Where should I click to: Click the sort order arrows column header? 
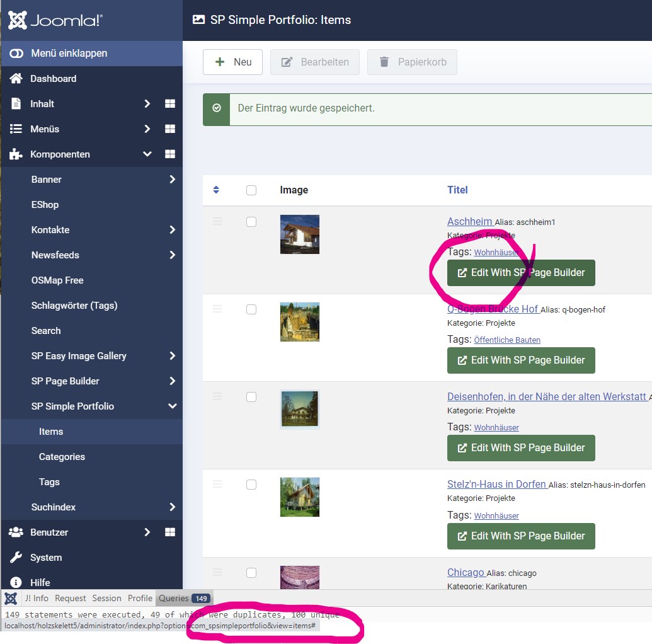pos(216,190)
